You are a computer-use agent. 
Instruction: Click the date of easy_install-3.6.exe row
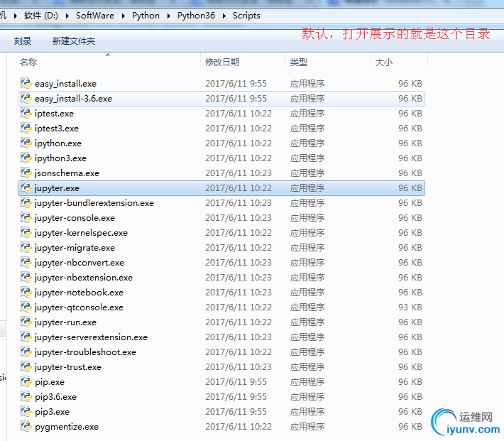236,99
